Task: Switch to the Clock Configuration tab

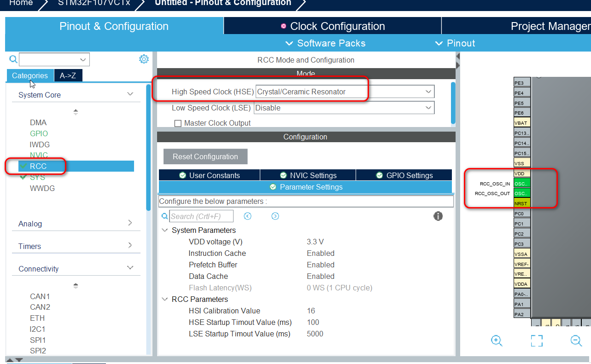Action: point(333,26)
